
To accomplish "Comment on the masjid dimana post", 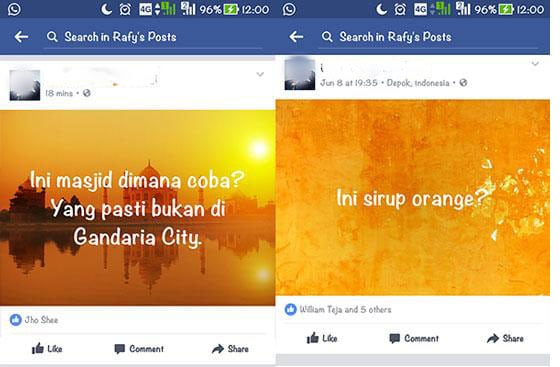I will [139, 349].
